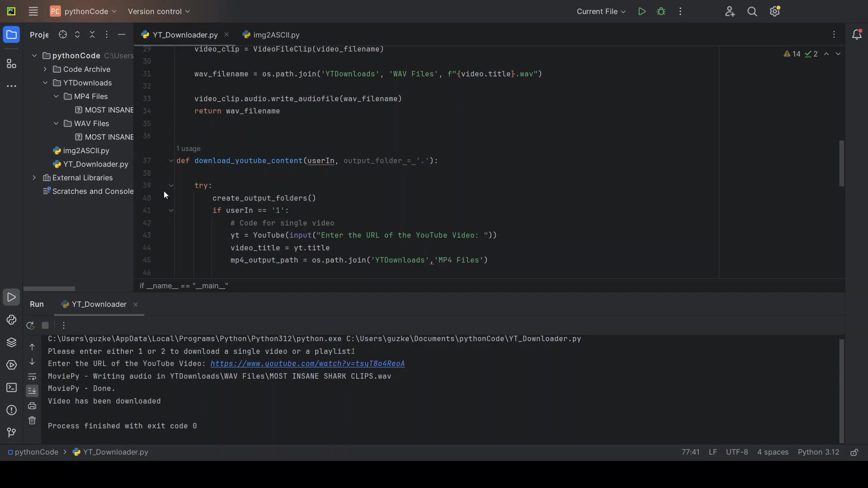Open the Current File run configuration dropdown
This screenshot has width=868, height=488.
pyautogui.click(x=601, y=12)
